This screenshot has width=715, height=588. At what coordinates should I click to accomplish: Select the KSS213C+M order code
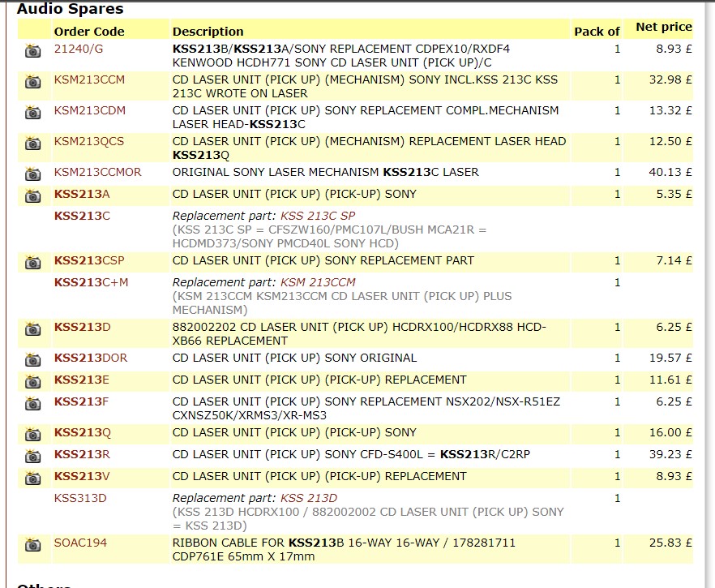coord(91,282)
